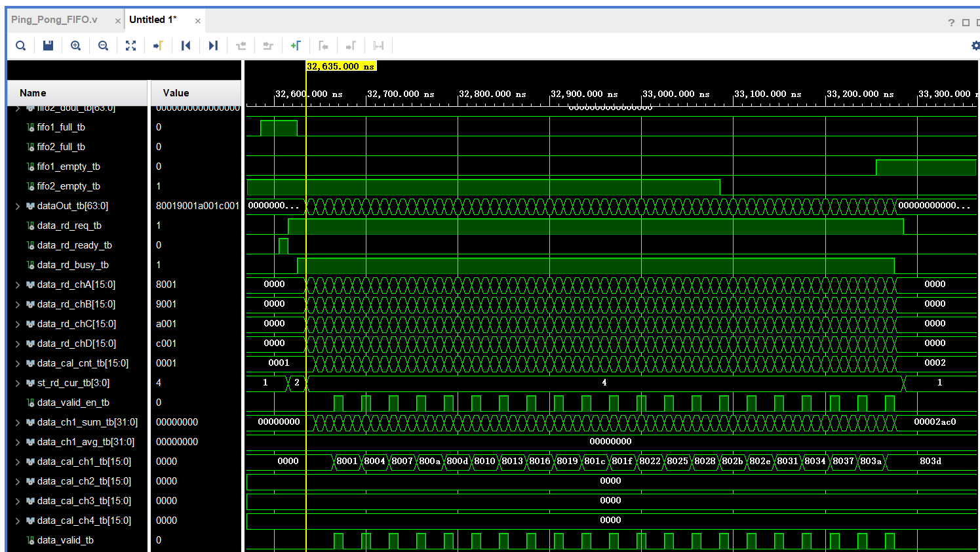Click state 4 segment in st_rd_cur_tb waveform

click(x=604, y=382)
